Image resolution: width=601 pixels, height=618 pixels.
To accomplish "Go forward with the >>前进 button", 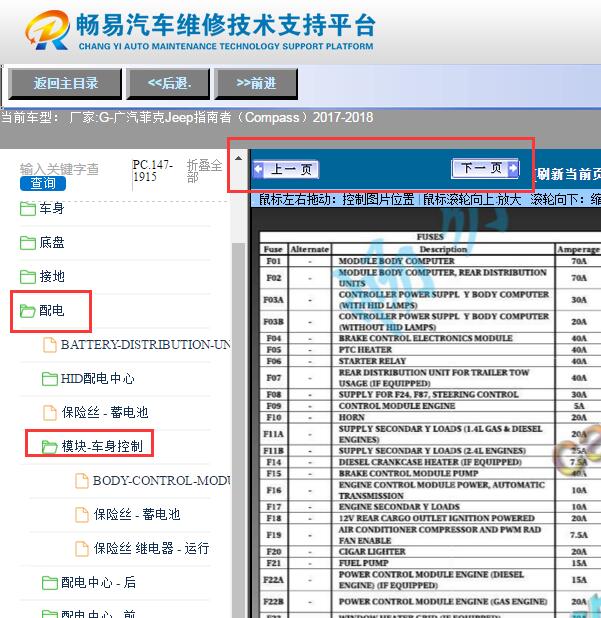I will coord(256,84).
